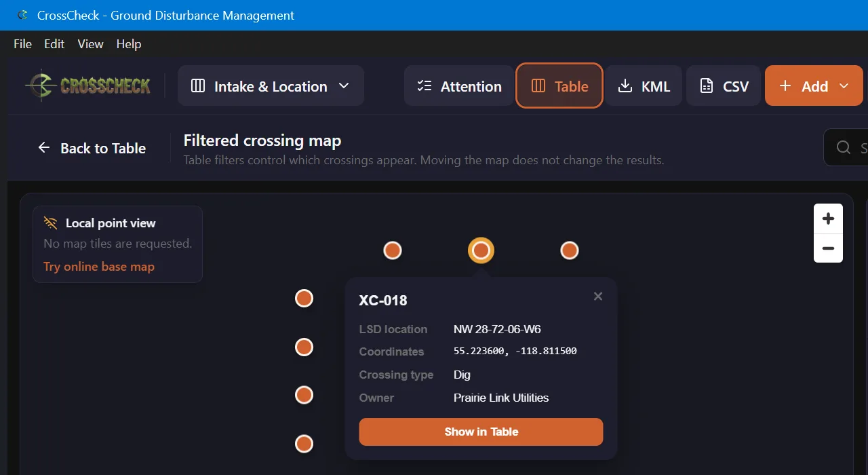Click the Intake & Location chevron arrow
The width and height of the screenshot is (868, 475).
click(344, 85)
